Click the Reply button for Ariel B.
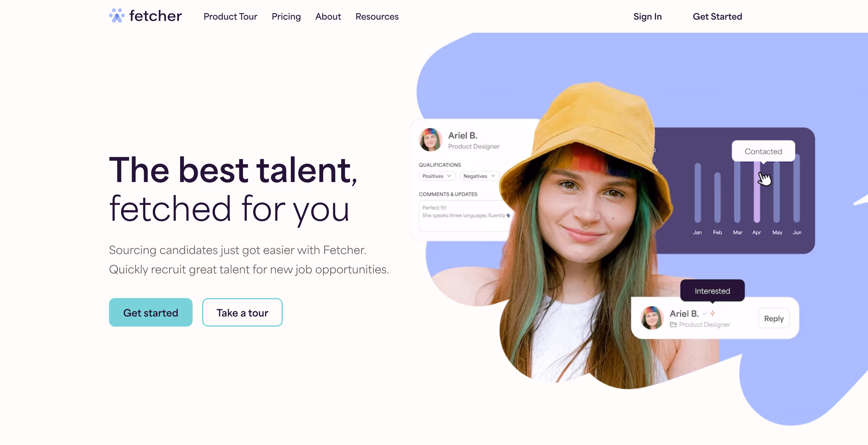Viewport: 868px width, 445px height. pyautogui.click(x=774, y=319)
